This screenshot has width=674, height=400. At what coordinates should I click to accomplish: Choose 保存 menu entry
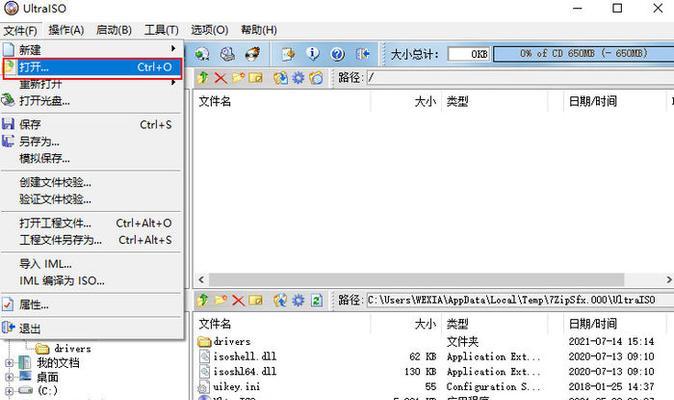tap(92, 125)
